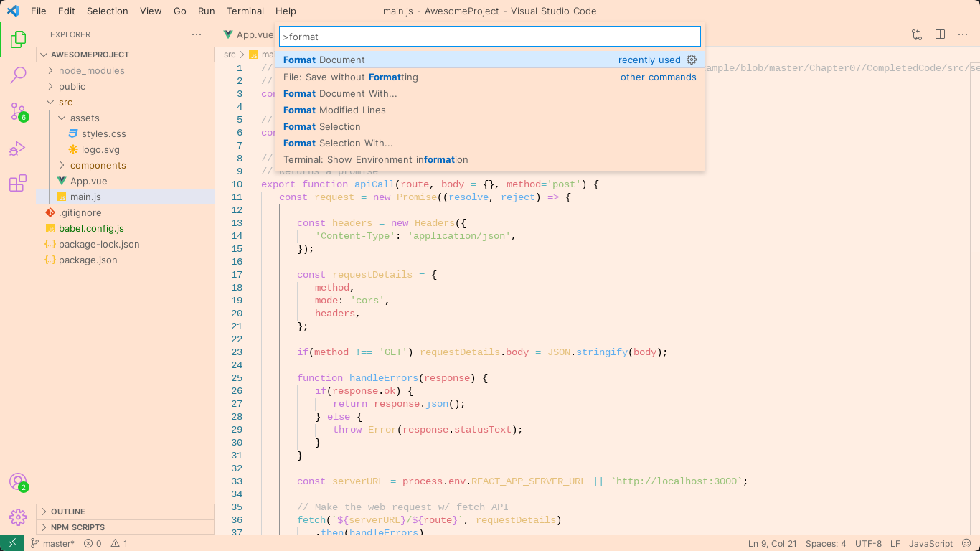Screen dimensions: 980x551
Task: Open App.vue from the file tree
Action: (88, 181)
